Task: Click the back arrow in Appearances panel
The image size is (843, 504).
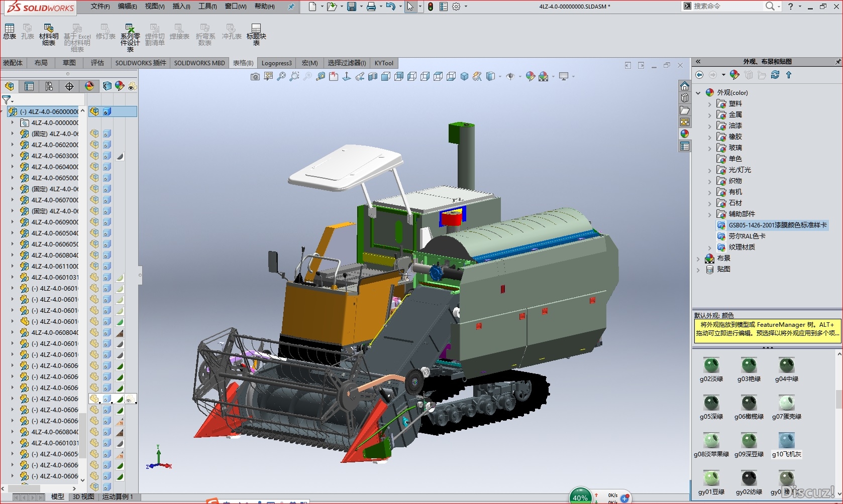Action: (699, 75)
